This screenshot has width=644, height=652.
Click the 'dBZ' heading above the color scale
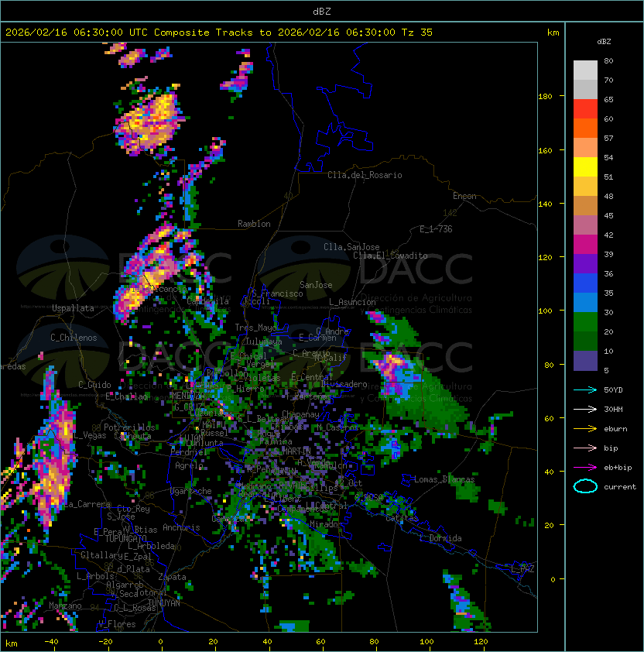pos(604,42)
